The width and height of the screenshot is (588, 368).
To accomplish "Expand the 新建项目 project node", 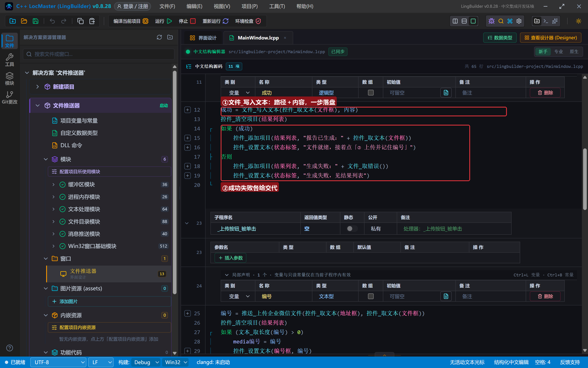I will (37, 87).
